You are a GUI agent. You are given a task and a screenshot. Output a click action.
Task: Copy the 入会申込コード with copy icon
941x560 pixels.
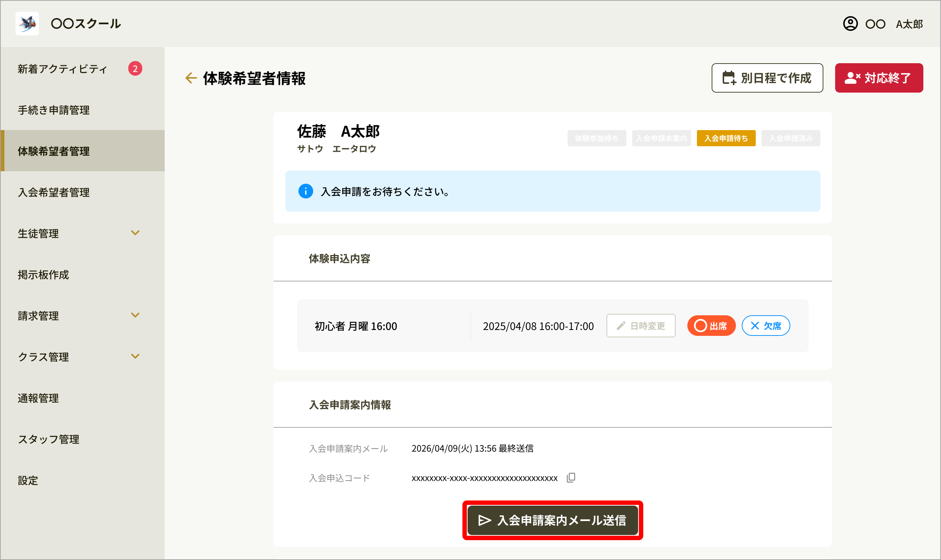click(x=571, y=478)
